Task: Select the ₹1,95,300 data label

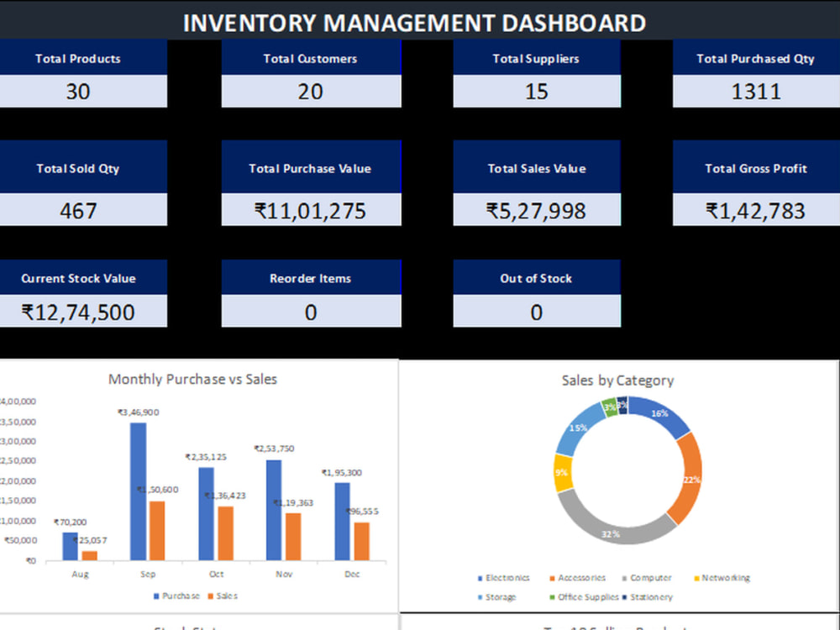Action: [x=342, y=472]
